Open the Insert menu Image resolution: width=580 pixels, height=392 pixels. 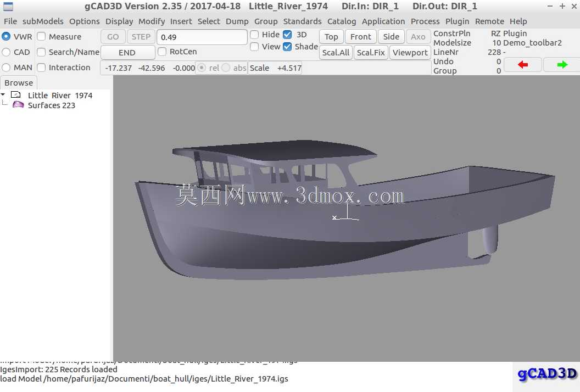[x=181, y=21]
